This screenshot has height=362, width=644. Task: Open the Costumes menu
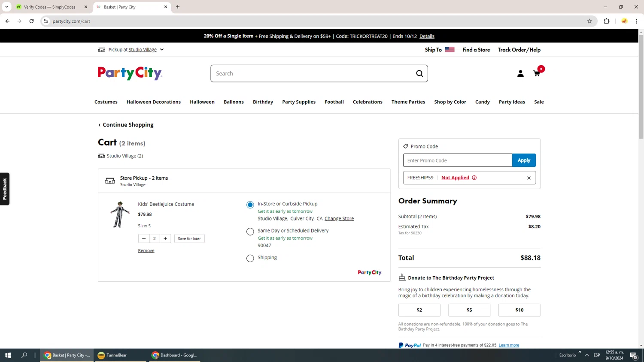point(106,102)
